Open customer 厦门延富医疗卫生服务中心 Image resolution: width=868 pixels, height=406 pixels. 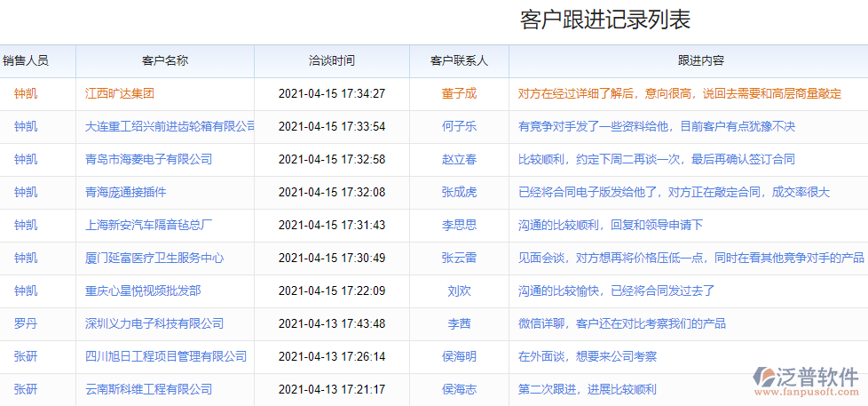(154, 258)
